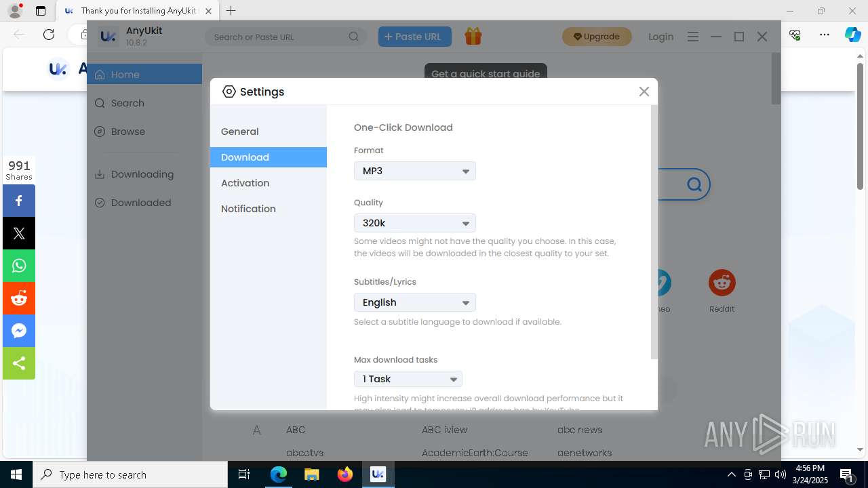Viewport: 868px width, 488px height.
Task: Launch Microsoft Edge from taskbar
Action: click(x=279, y=474)
